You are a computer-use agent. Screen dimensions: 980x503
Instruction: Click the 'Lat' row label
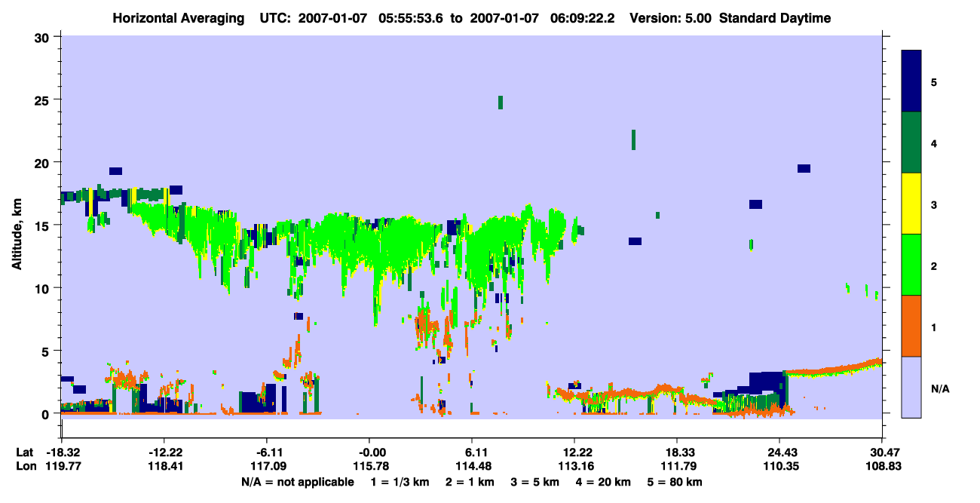25,452
